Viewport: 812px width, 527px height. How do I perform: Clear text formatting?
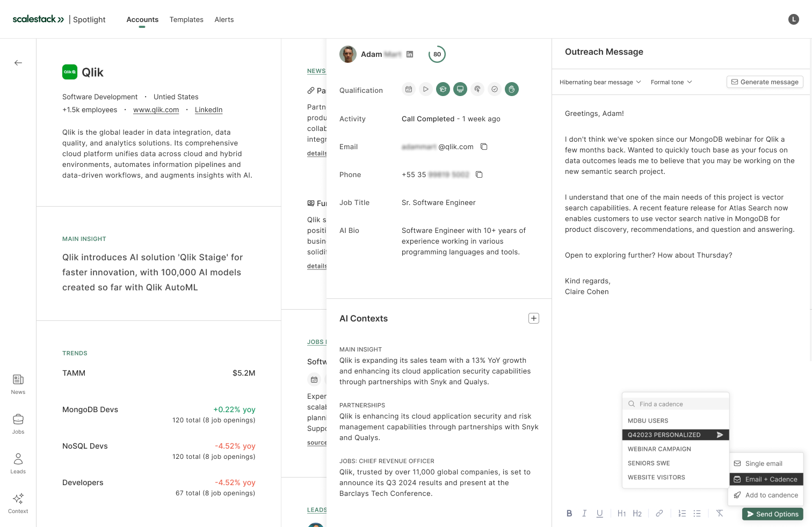720,514
